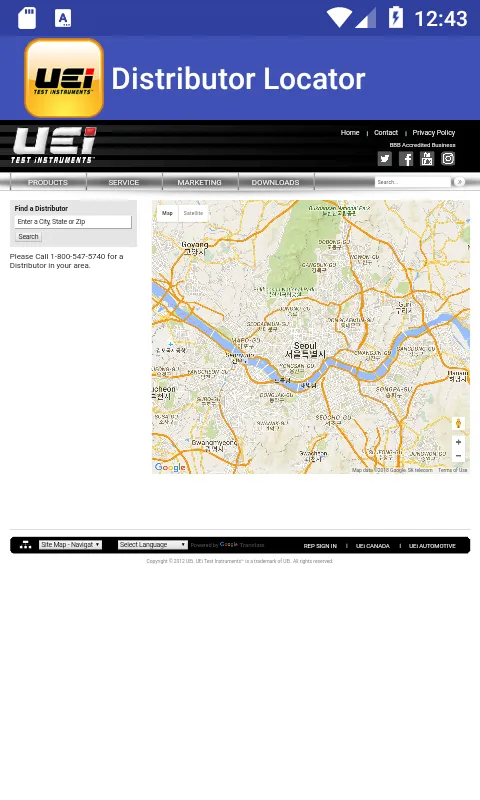Image resolution: width=480 pixels, height=800 pixels.
Task: Select the Street View pegman icon
Action: point(458,423)
